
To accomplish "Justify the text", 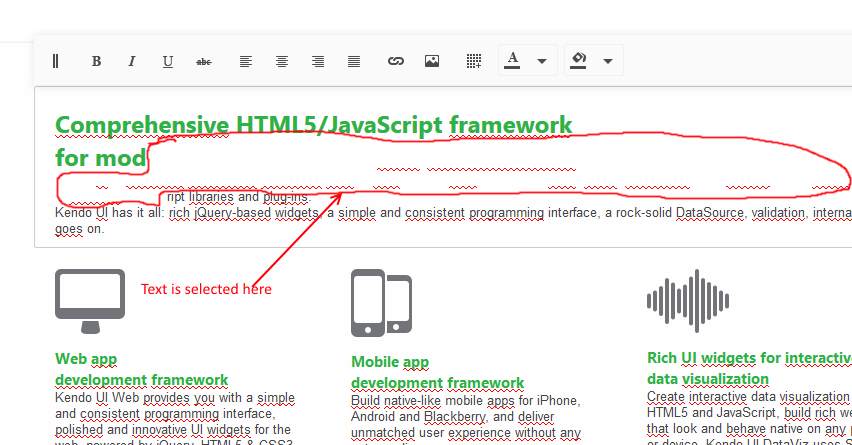I will click(x=354, y=61).
